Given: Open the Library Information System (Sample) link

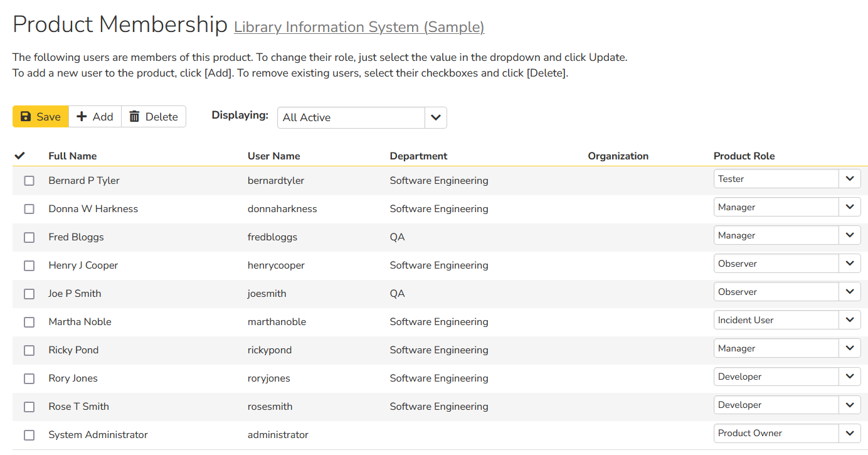Looking at the screenshot, I should click(x=359, y=27).
